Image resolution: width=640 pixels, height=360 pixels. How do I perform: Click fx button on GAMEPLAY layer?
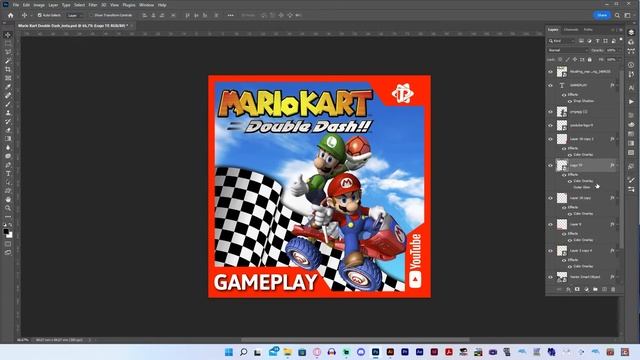point(612,85)
